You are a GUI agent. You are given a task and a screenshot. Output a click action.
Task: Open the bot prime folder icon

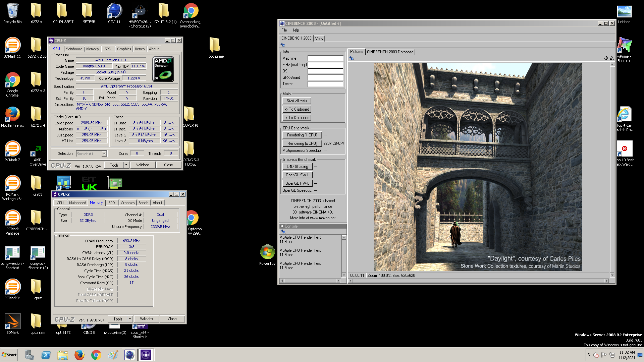tap(216, 48)
